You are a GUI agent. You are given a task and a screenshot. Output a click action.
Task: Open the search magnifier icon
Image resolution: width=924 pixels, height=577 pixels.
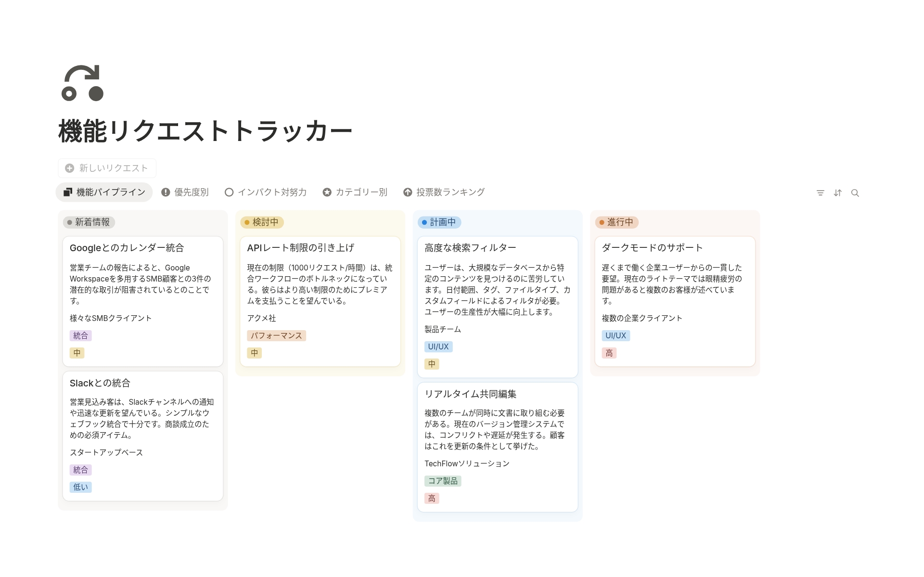(855, 192)
